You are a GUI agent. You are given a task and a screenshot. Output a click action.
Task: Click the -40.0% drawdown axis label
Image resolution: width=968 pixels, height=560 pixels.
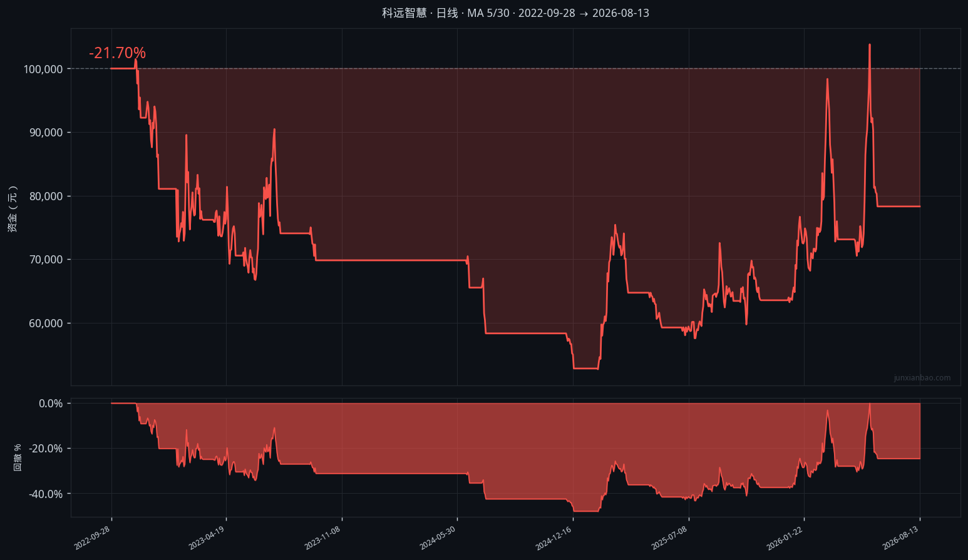46,494
